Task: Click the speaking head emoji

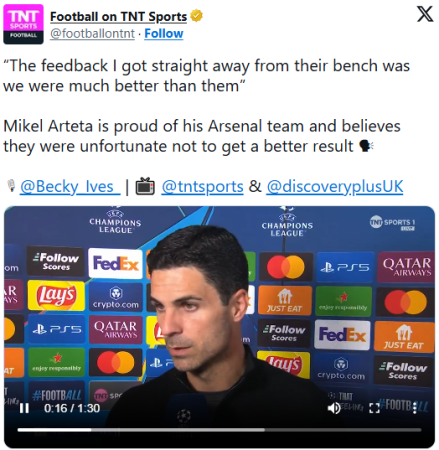Action: click(366, 146)
